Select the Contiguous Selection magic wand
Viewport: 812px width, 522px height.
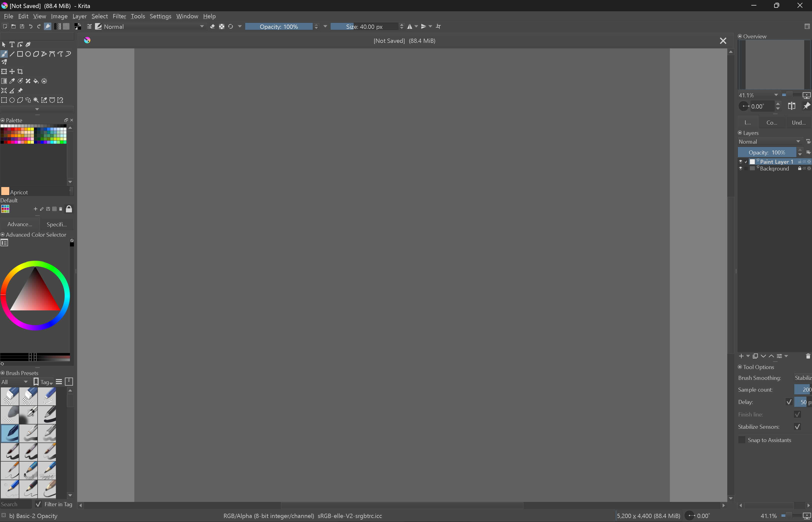tap(36, 100)
